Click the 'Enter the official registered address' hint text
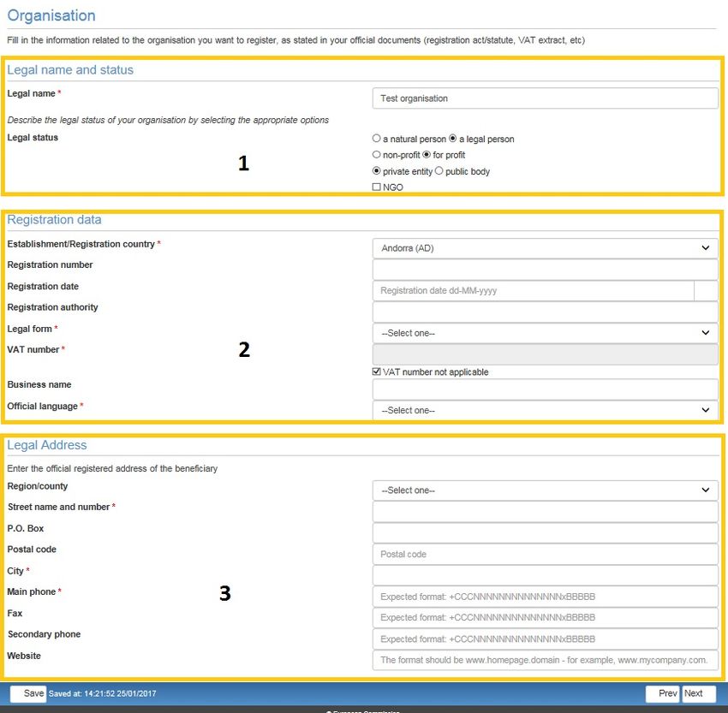728x713 pixels. 112,468
